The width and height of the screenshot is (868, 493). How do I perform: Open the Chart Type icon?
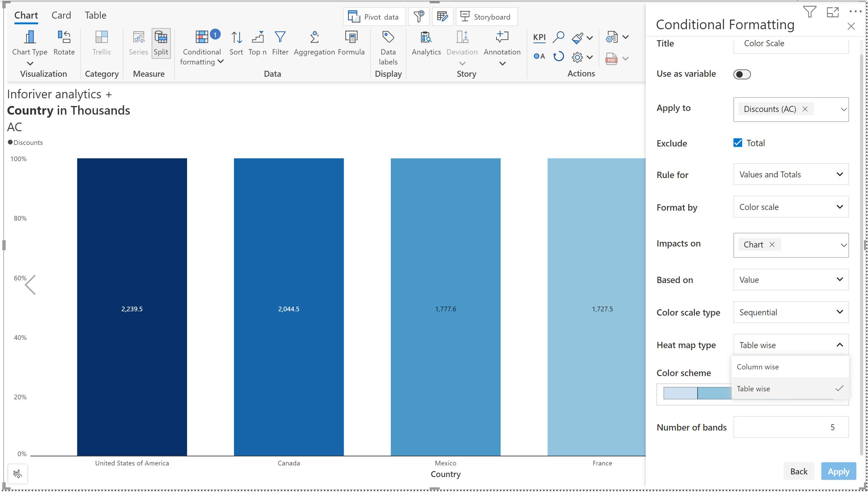[30, 37]
